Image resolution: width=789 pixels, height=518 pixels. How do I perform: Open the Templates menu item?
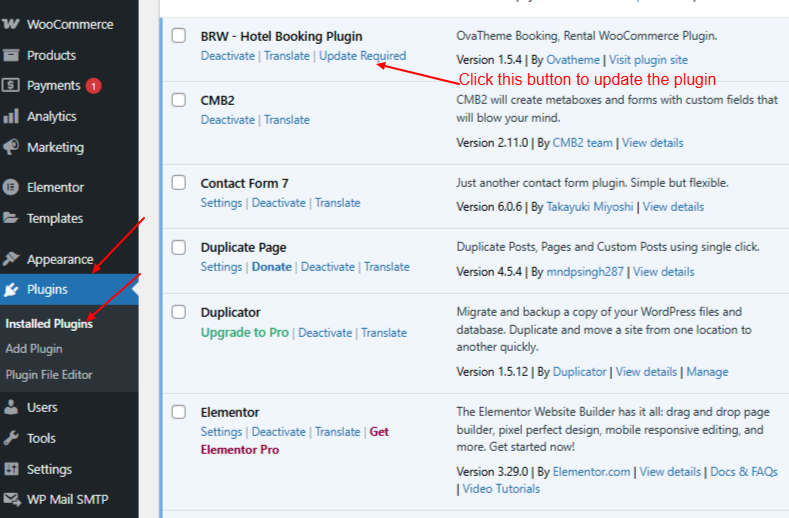(55, 218)
